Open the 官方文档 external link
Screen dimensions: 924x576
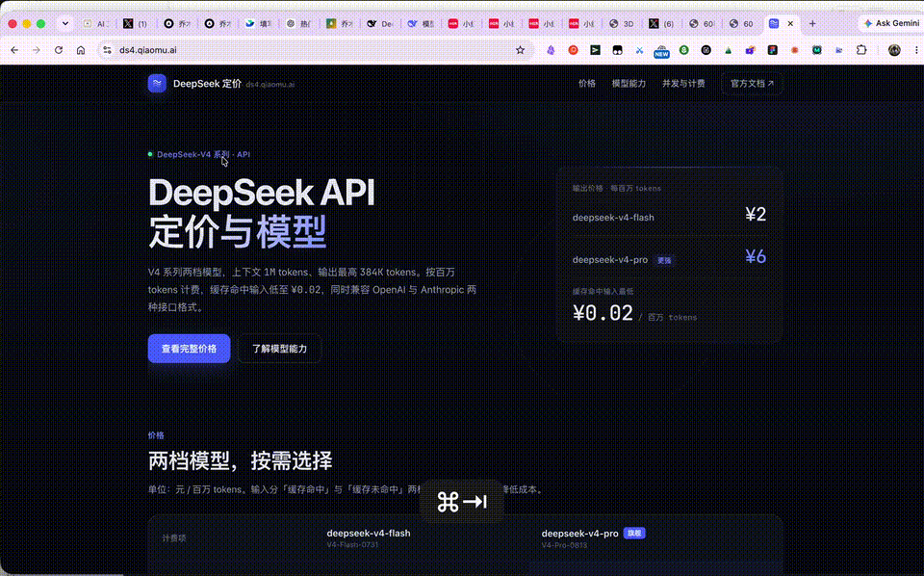[x=752, y=84]
